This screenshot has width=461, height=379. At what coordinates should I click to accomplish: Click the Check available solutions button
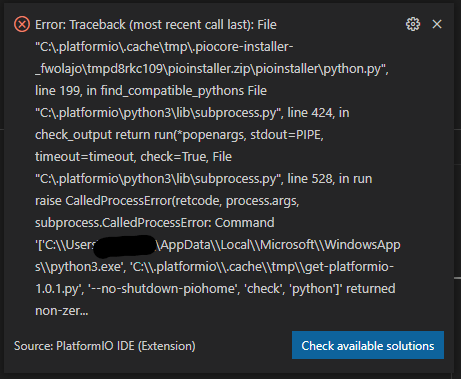point(368,345)
